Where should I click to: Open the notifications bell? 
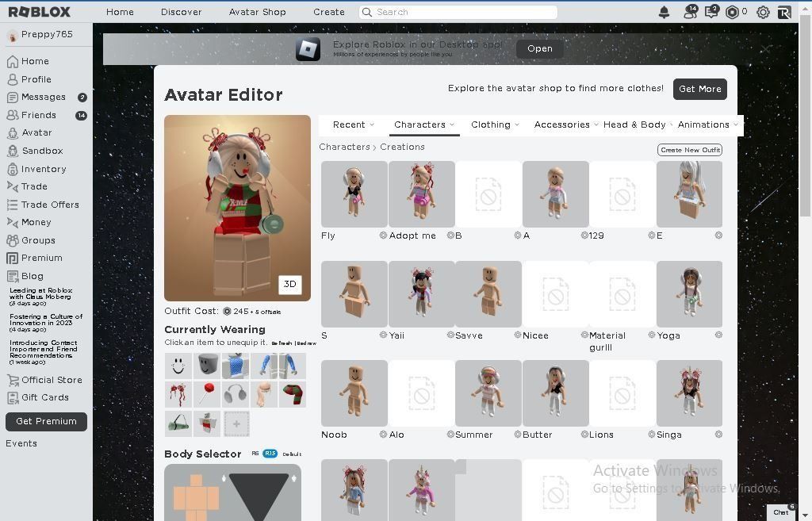pos(665,11)
